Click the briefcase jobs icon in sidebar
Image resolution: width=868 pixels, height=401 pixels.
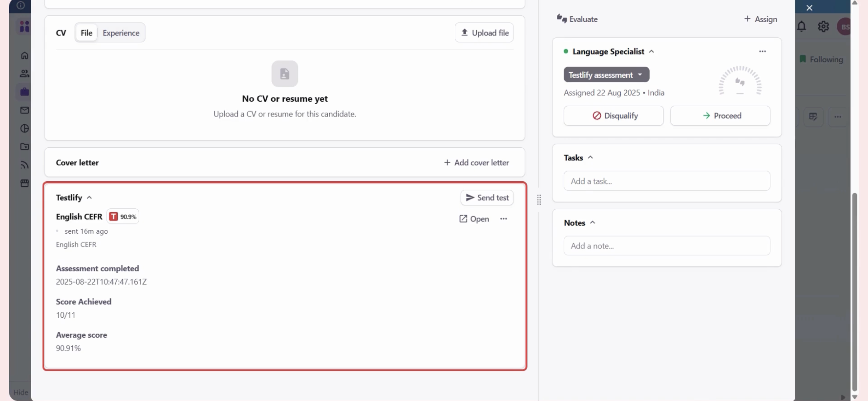[x=24, y=92]
